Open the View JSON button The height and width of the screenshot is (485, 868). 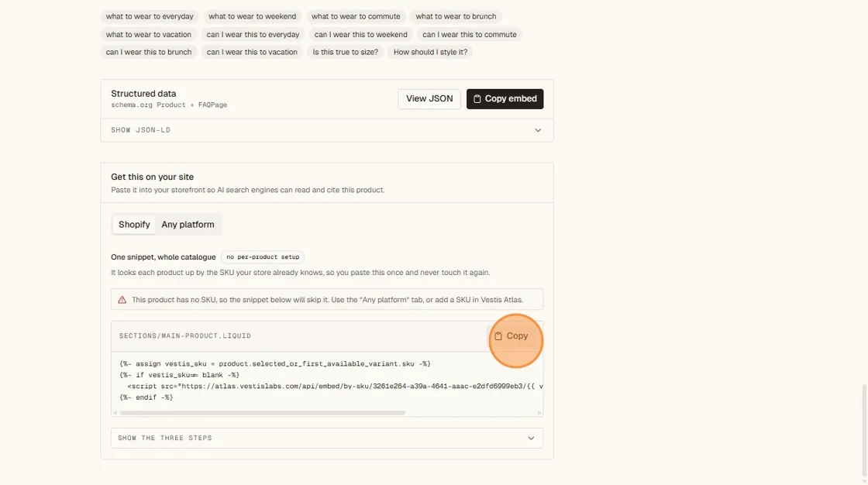(x=429, y=99)
